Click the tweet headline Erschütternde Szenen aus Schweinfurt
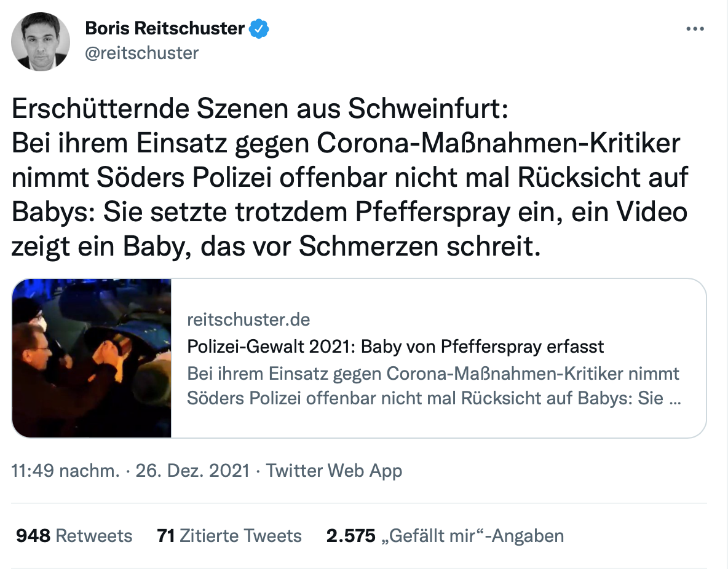728x569 pixels. (260, 109)
